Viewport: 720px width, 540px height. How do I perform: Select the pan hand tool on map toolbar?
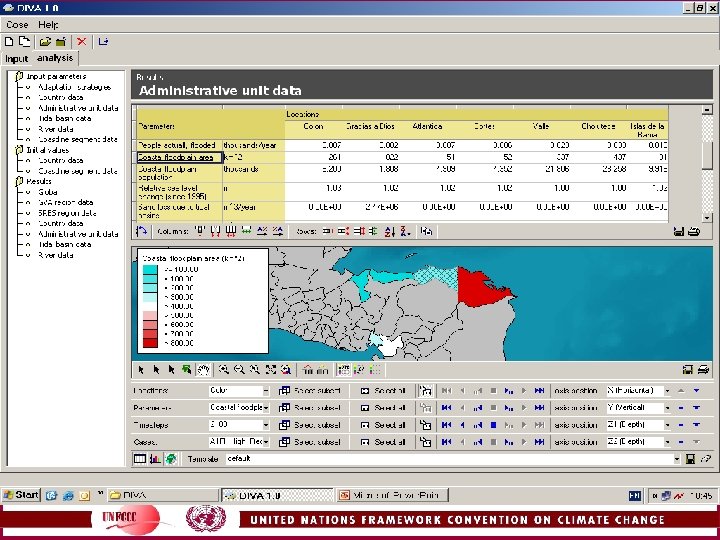pos(203,370)
